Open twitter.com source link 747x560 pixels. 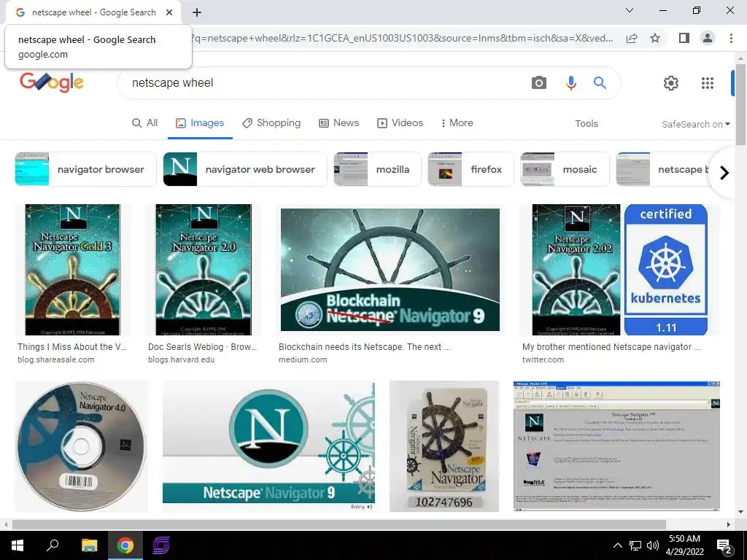coord(543,359)
